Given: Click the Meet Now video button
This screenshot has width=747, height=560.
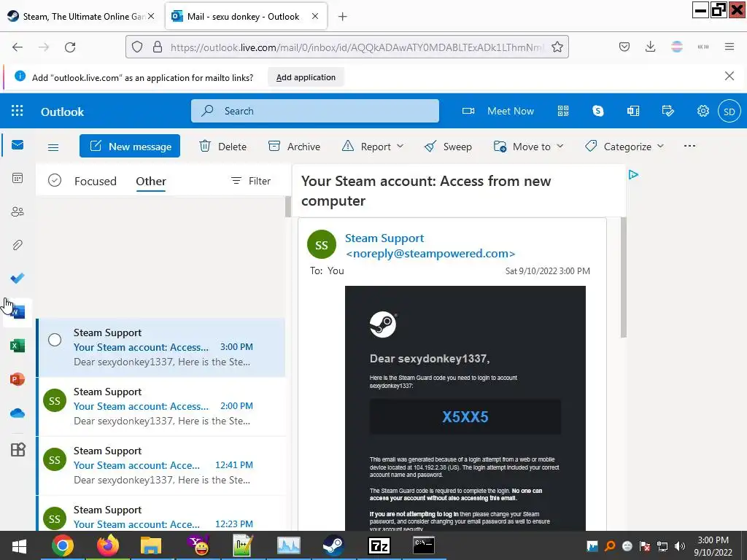Looking at the screenshot, I should [498, 111].
